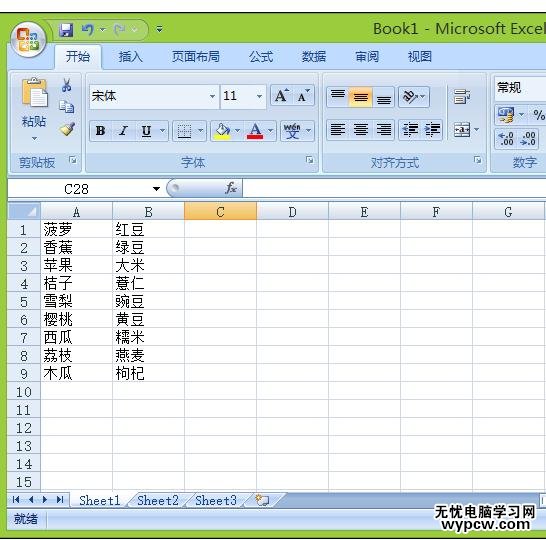Screen dimensions: 546x540
Task: Click the Name Box showing C28
Action: tap(76, 189)
